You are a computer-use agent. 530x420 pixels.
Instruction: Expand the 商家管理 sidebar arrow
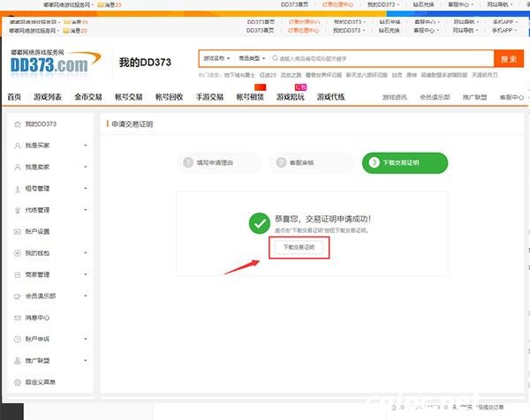pyautogui.click(x=86, y=274)
